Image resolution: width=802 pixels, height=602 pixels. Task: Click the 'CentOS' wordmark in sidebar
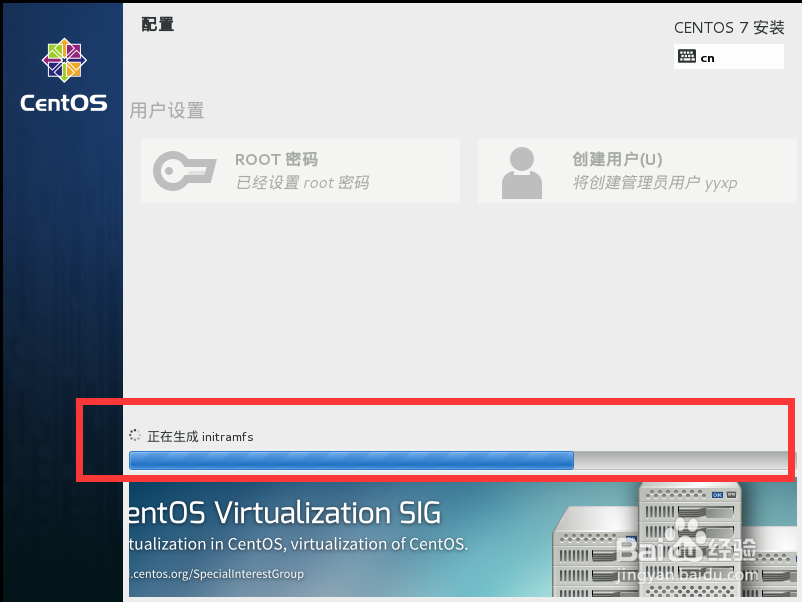coord(64,103)
